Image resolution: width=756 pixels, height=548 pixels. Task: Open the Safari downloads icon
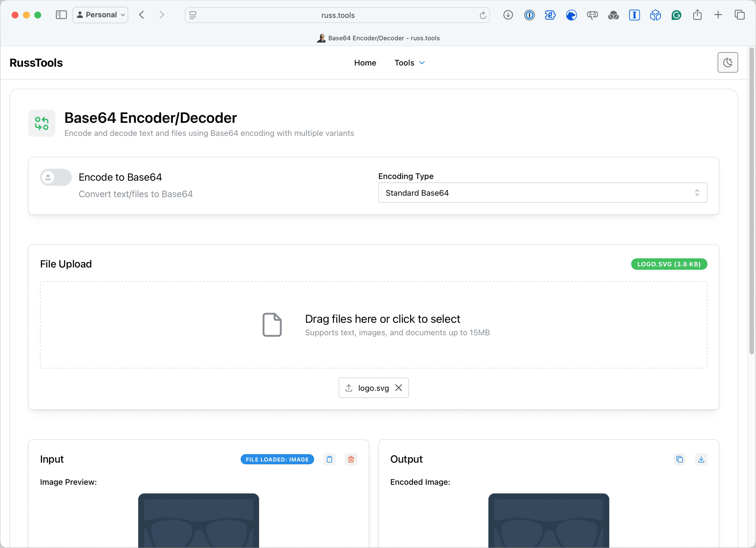click(x=508, y=15)
